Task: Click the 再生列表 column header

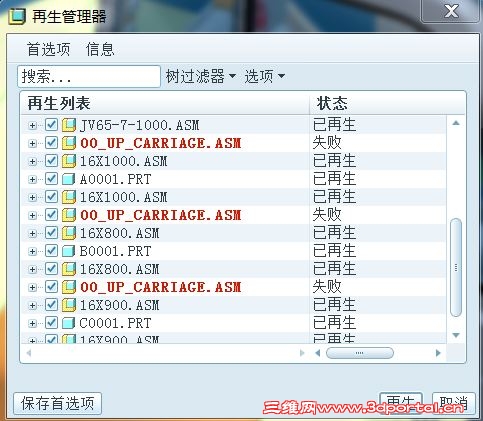Action: click(x=165, y=103)
